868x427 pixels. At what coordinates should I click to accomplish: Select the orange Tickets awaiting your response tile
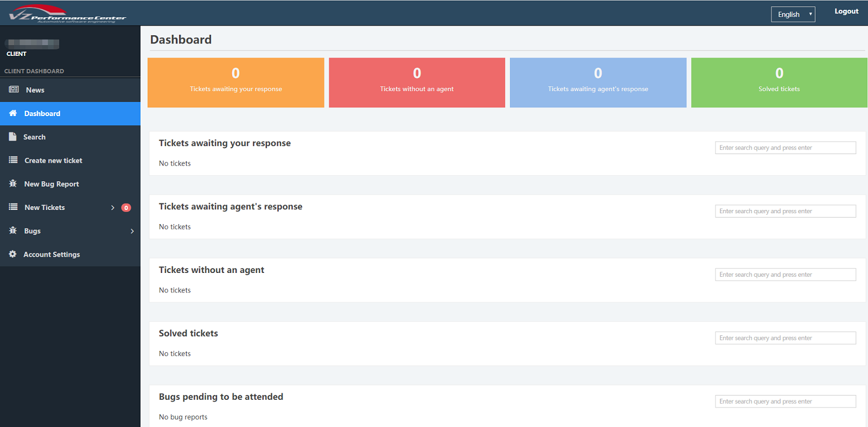235,82
